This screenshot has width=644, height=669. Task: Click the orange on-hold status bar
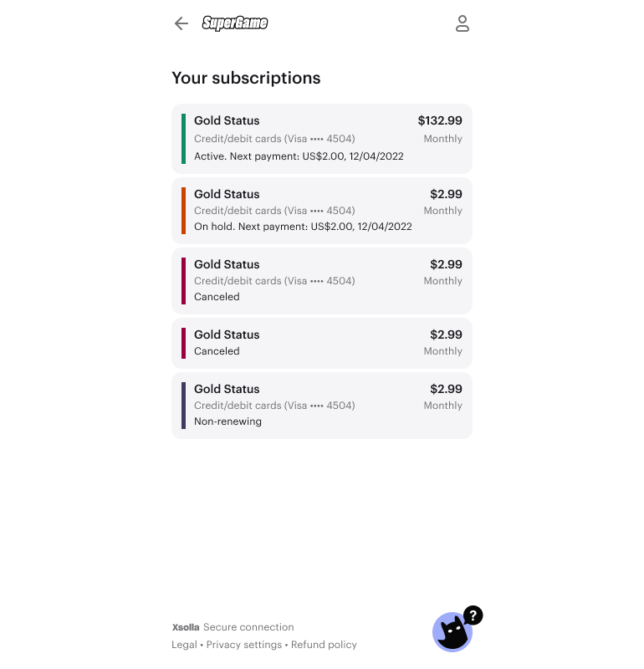(x=183, y=211)
